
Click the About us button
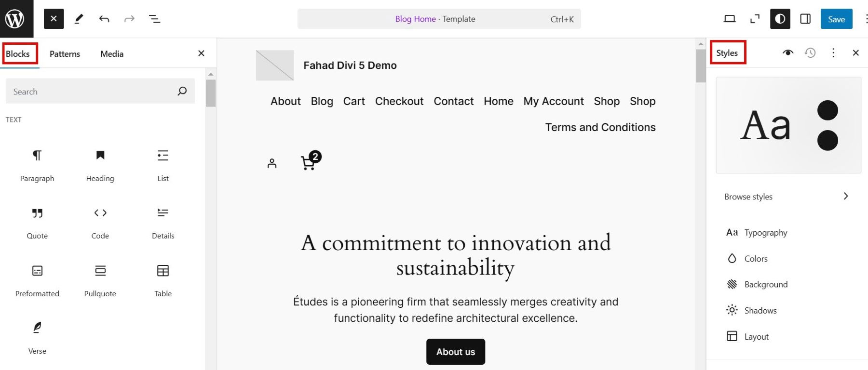point(455,352)
